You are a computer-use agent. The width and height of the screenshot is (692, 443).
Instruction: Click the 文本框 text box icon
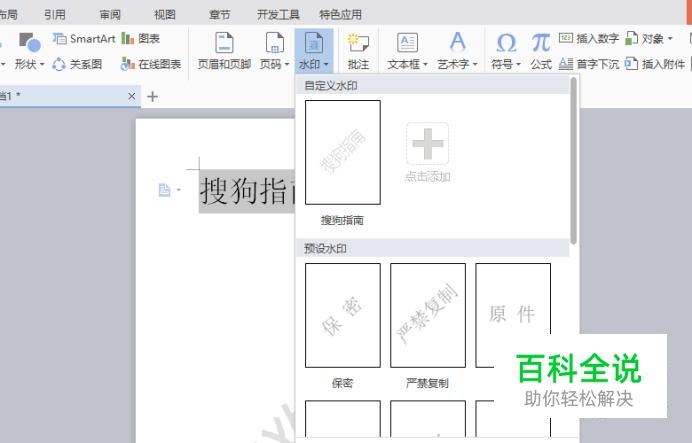tap(407, 43)
